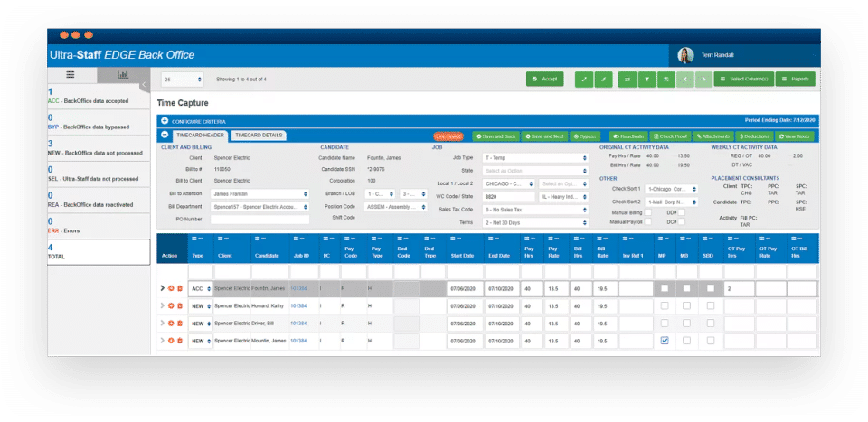Click the Select Column(s) button
Viewport: 868px width, 422px height.
point(743,80)
